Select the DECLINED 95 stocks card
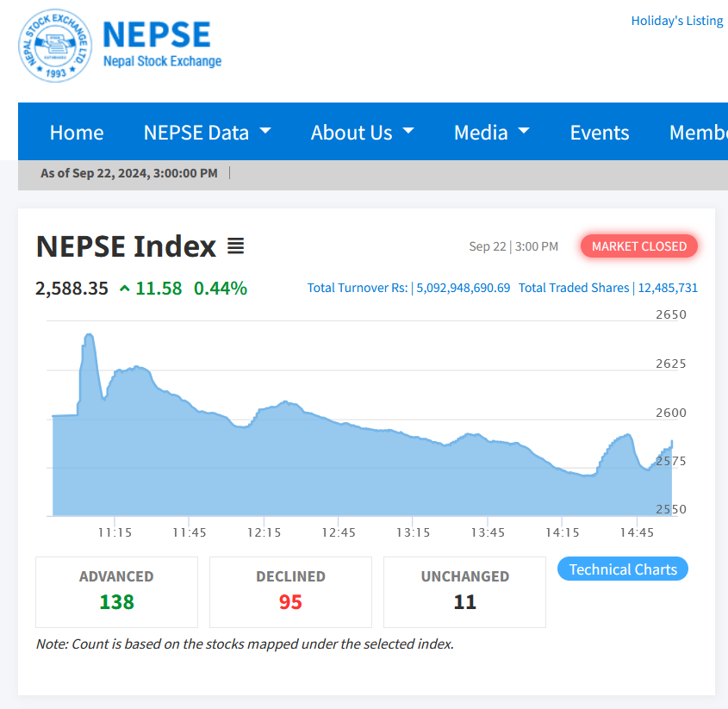Image resolution: width=728 pixels, height=709 pixels. (290, 592)
